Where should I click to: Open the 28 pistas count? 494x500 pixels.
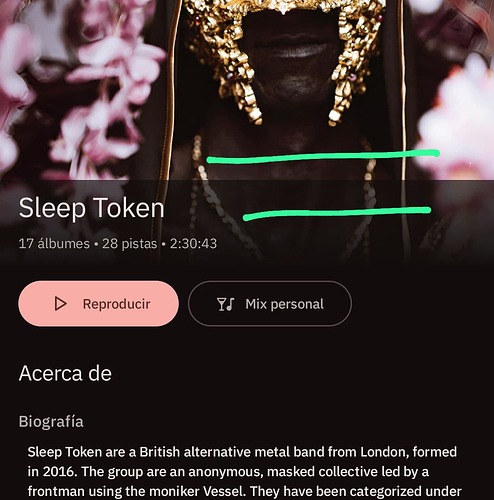[129, 244]
